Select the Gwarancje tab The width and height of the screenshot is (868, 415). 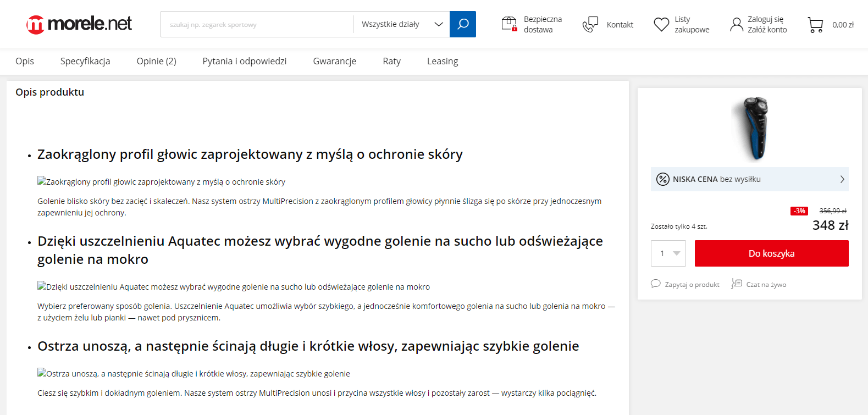pyautogui.click(x=334, y=61)
